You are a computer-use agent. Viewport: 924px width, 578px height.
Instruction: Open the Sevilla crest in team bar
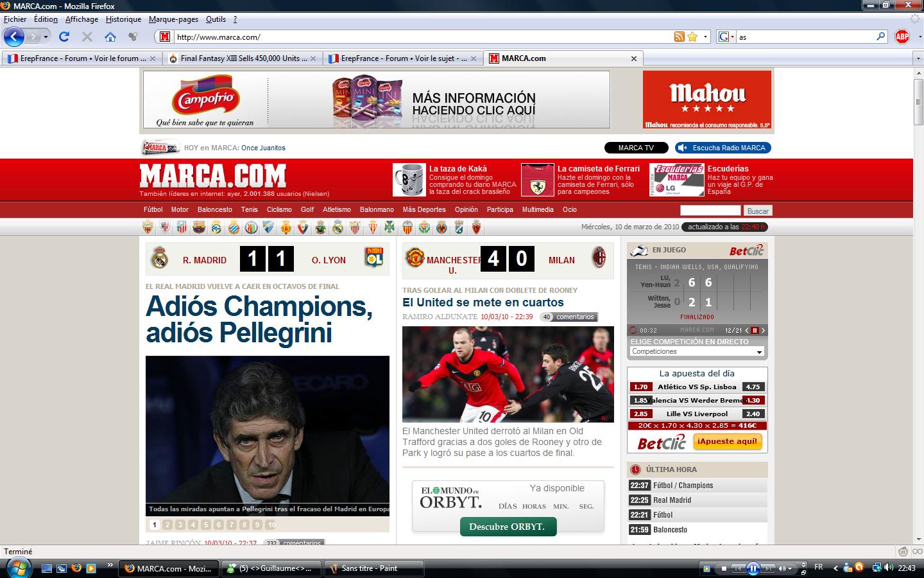[x=355, y=227]
